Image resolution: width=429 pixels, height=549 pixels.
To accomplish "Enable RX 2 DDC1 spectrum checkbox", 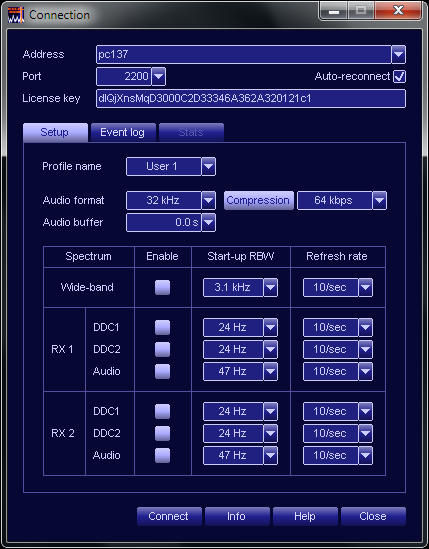I will coord(162,411).
